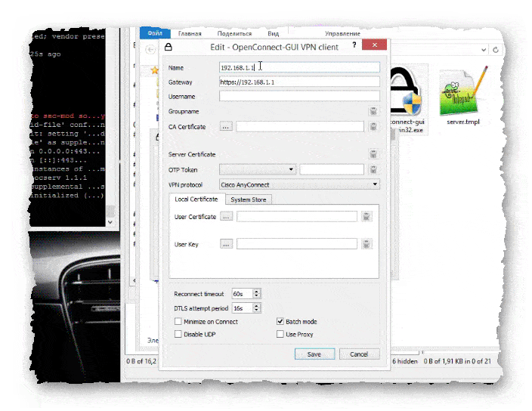Click the User Certificate path field
This screenshot has width=532, height=411.
297,216
